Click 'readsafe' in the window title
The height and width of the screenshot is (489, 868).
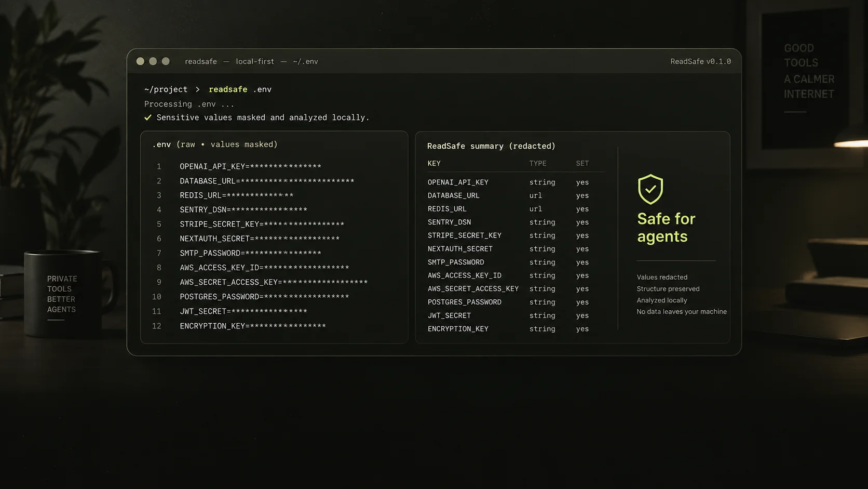(x=201, y=61)
